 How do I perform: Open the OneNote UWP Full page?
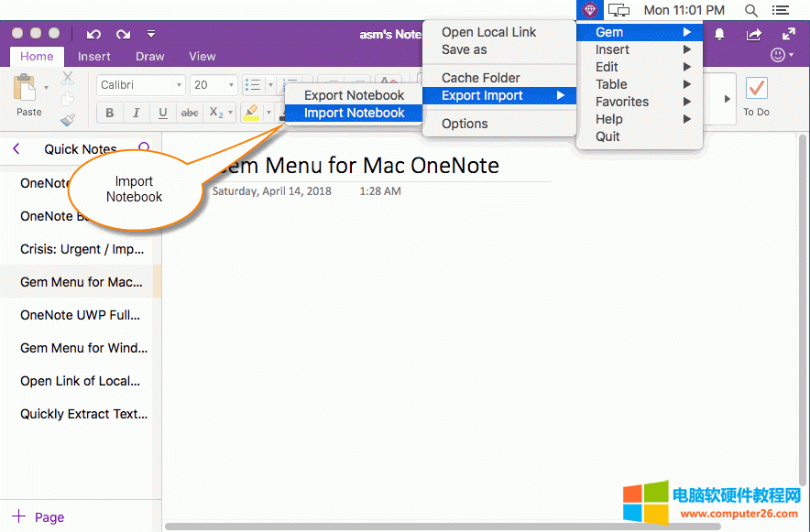pos(80,315)
